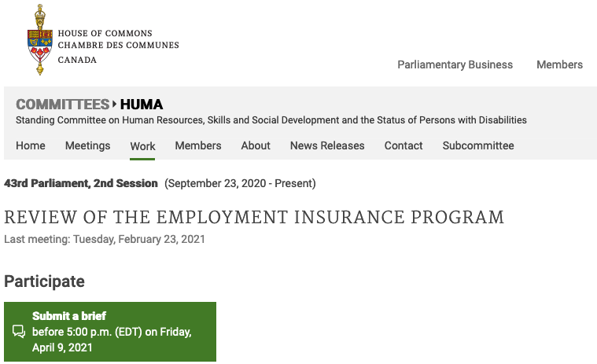Screen dimensions: 597x364
Task: Open the top-right Members menu
Action: point(559,64)
